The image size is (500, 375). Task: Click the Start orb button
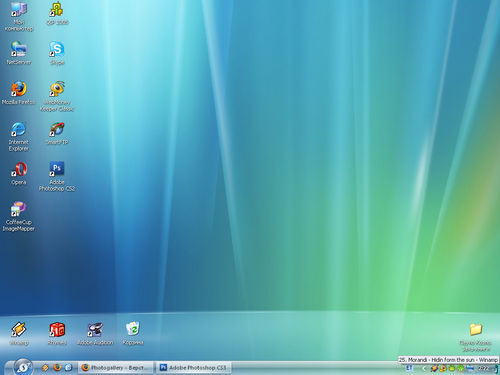pyautogui.click(x=23, y=367)
